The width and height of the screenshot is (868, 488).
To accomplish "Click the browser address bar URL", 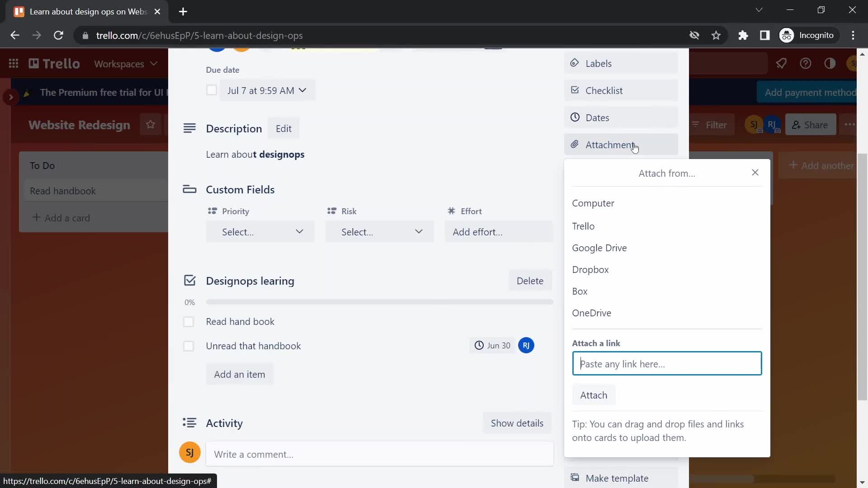I will [x=199, y=35].
